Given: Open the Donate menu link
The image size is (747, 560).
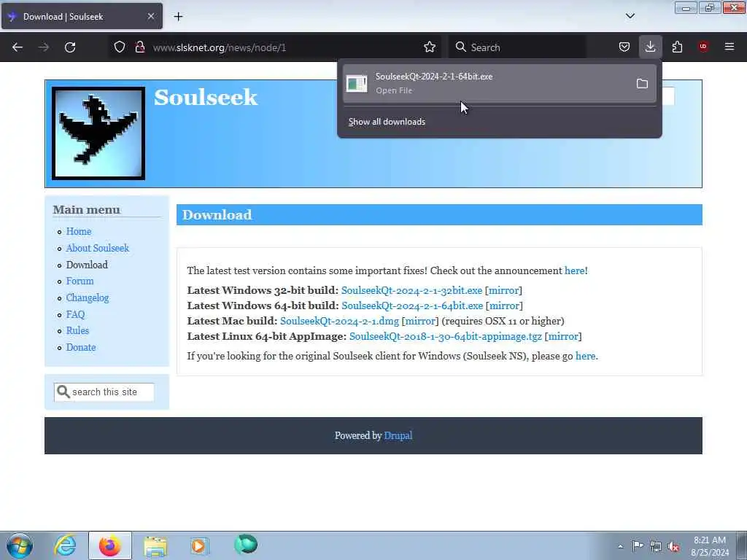Looking at the screenshot, I should click(81, 347).
